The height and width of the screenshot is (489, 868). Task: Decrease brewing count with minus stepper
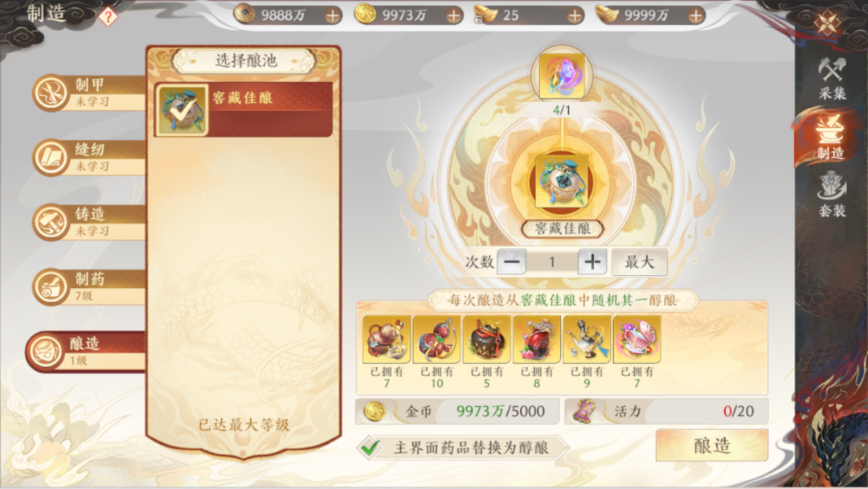[511, 262]
